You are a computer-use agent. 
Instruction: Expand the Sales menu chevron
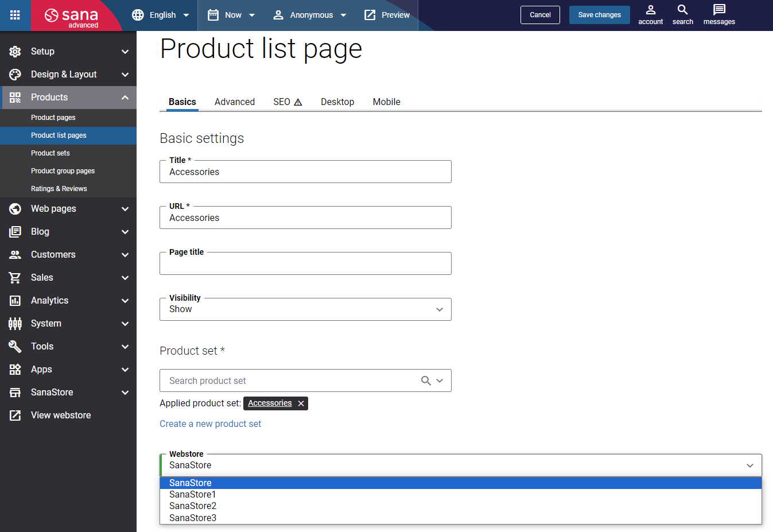point(125,278)
